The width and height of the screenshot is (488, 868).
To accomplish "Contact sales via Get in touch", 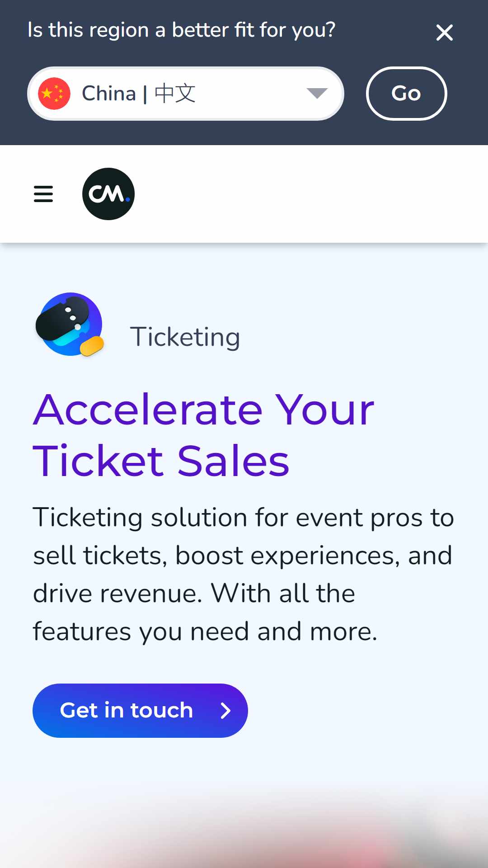I will (140, 711).
